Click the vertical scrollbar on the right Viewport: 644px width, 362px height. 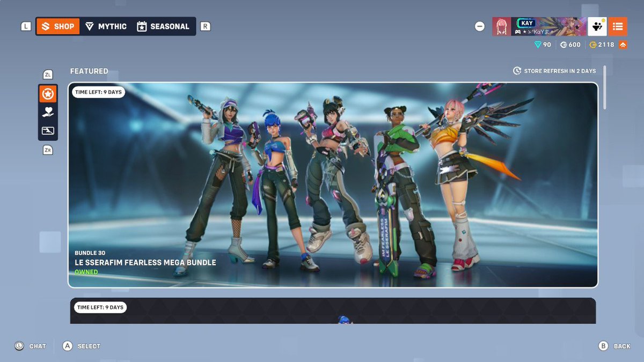point(605,88)
